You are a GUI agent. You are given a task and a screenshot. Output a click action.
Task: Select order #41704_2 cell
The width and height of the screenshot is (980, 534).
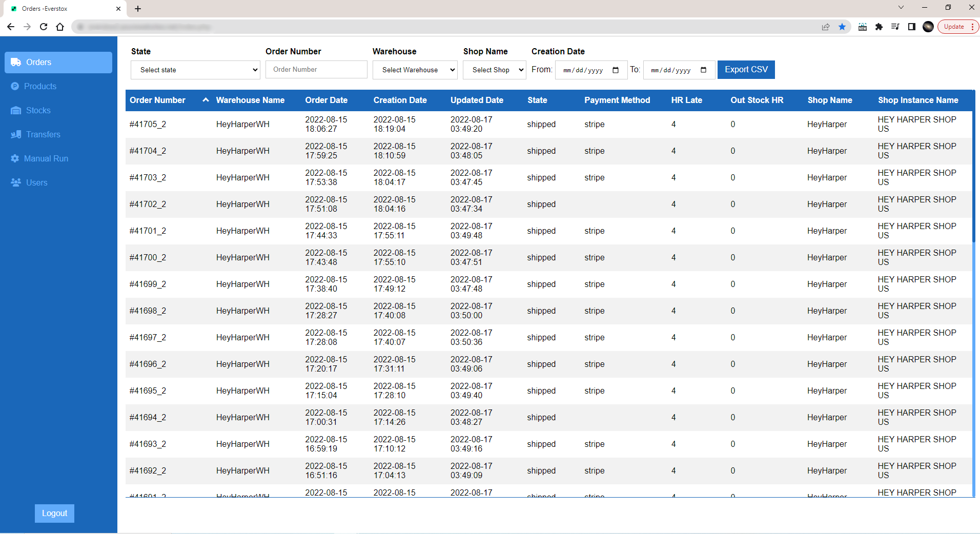coord(148,151)
